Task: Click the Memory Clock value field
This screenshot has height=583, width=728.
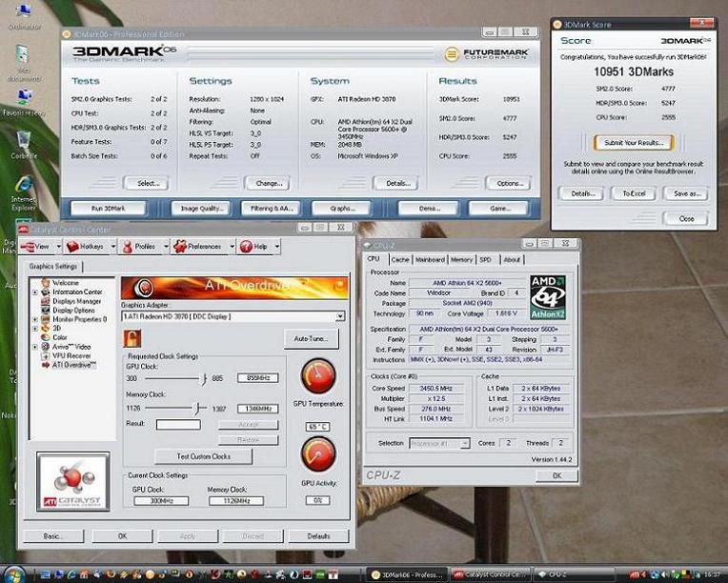Action: coord(257,409)
